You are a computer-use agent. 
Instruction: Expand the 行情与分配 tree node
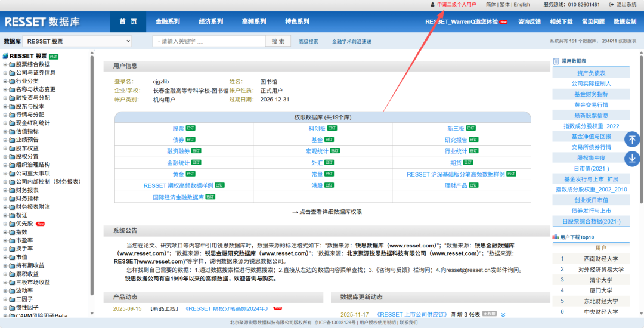[x=5, y=115]
